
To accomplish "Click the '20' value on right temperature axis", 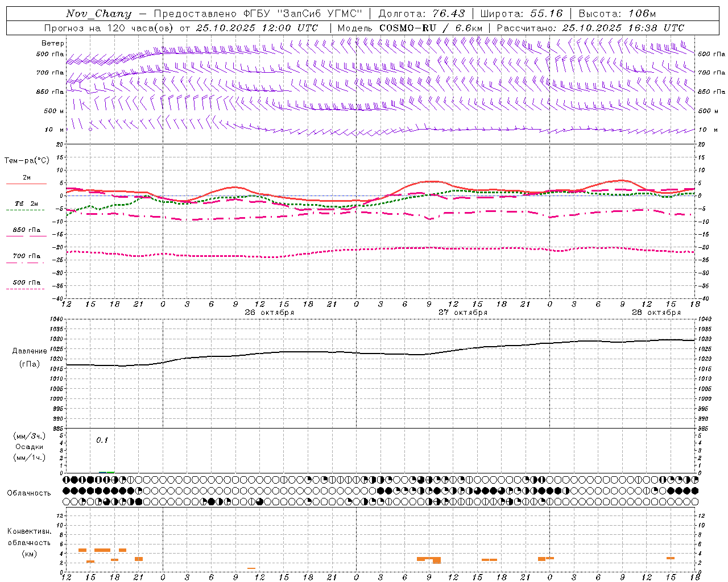I will pyautogui.click(x=702, y=145).
